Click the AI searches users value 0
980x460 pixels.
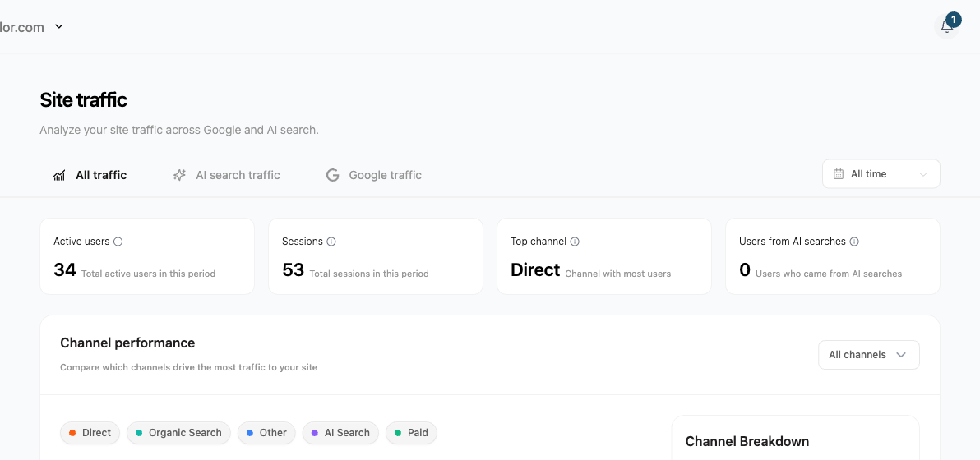744,270
